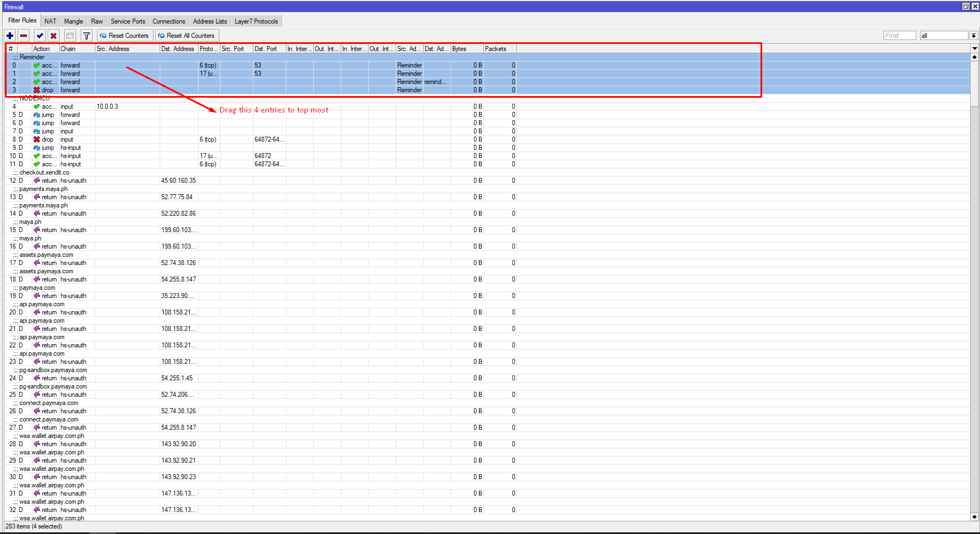This screenshot has height=534, width=980.
Task: Disable selected rules with red X icon
Action: pos(53,36)
